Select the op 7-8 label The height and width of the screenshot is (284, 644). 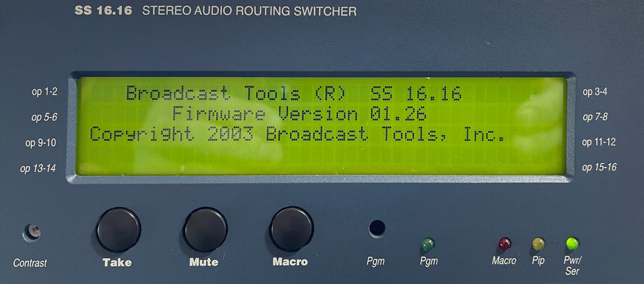595,117
